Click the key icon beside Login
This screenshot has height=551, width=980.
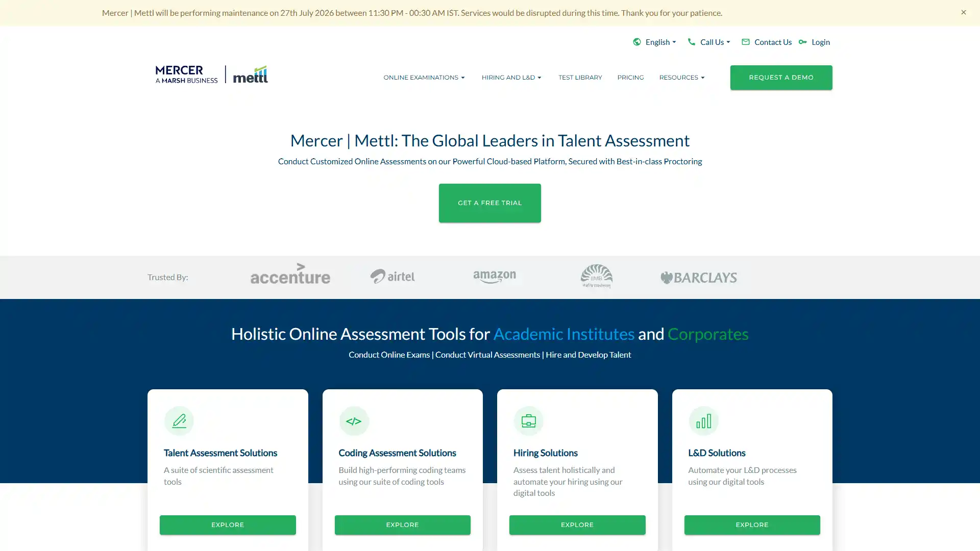click(803, 42)
